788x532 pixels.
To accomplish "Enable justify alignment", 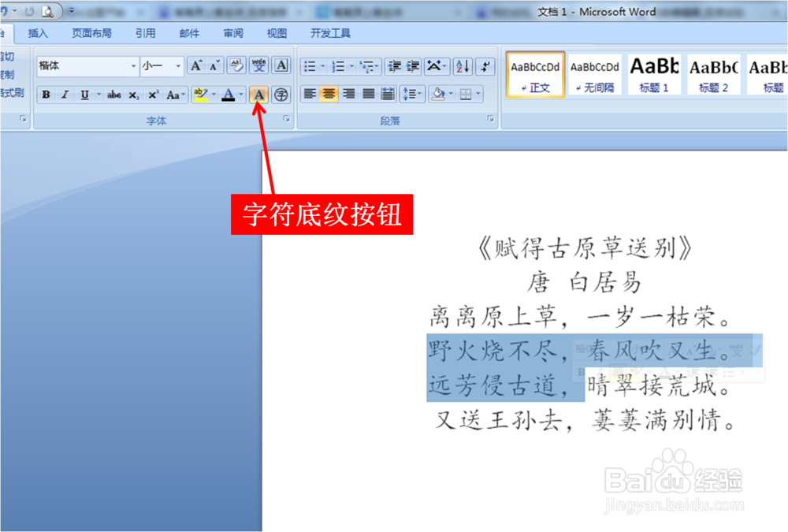I will coord(368,94).
